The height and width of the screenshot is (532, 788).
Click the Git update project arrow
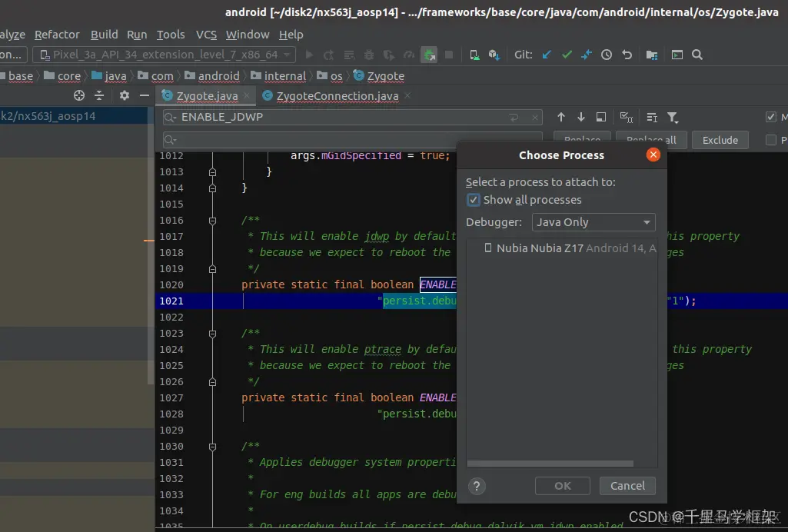click(547, 55)
